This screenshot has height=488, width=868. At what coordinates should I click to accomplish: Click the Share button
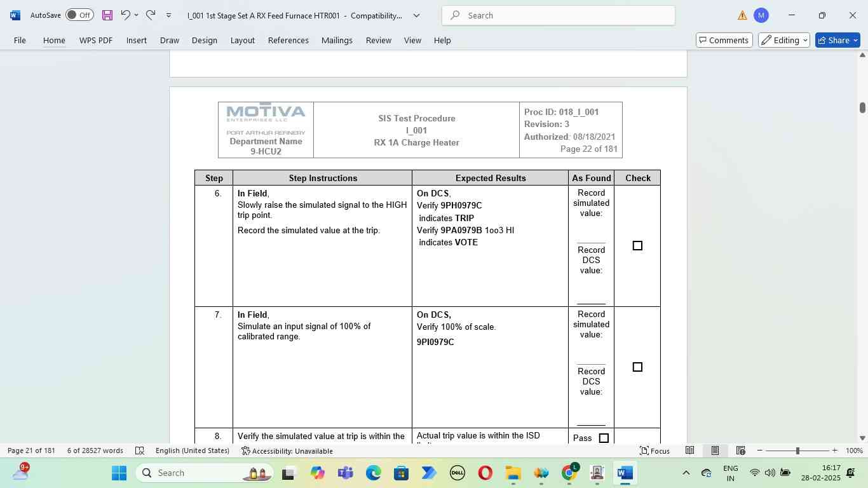coord(837,40)
